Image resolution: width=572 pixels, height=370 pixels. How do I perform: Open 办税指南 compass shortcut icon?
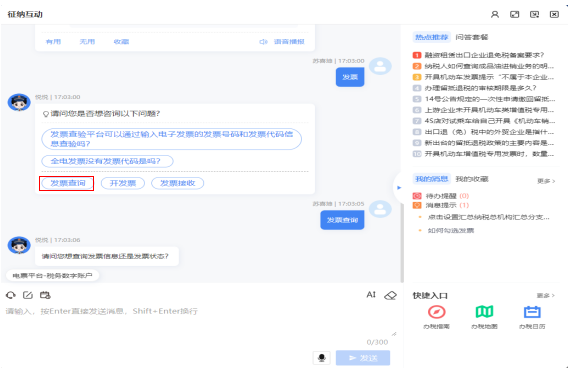437,312
